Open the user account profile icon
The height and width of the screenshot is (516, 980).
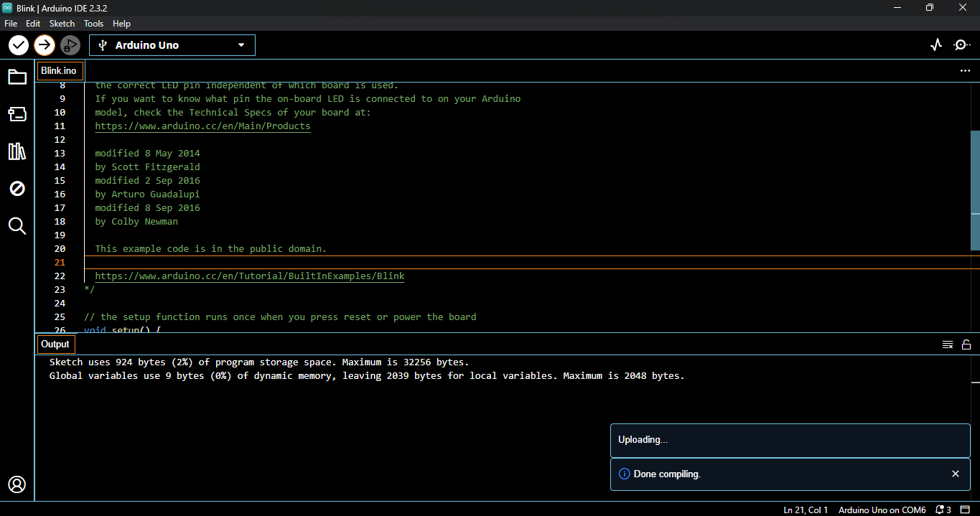(x=17, y=484)
